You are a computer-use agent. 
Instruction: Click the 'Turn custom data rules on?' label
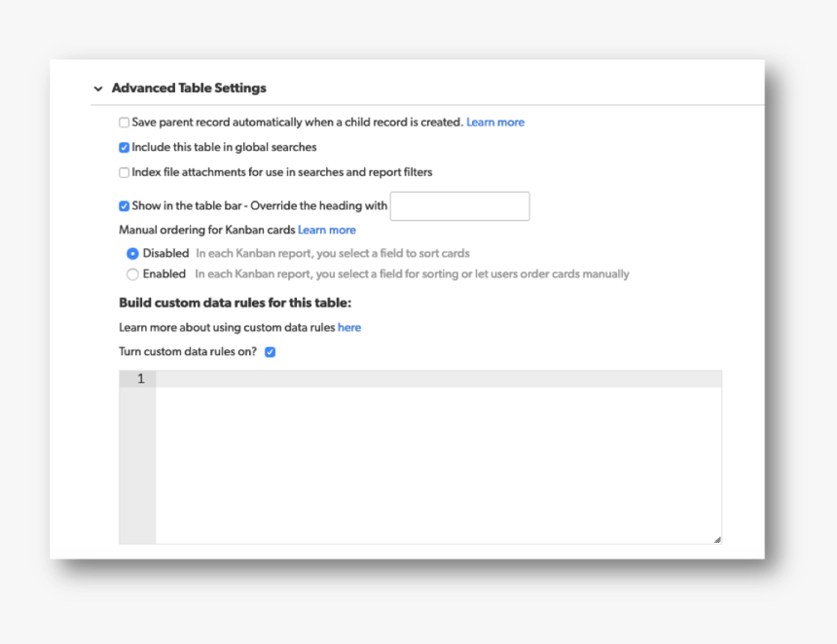(188, 352)
